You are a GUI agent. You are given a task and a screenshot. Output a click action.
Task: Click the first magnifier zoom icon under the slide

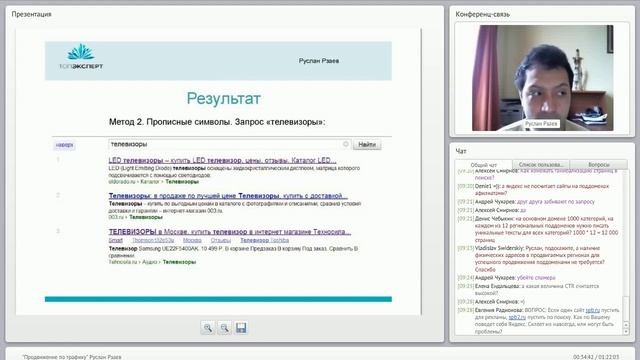(207, 328)
